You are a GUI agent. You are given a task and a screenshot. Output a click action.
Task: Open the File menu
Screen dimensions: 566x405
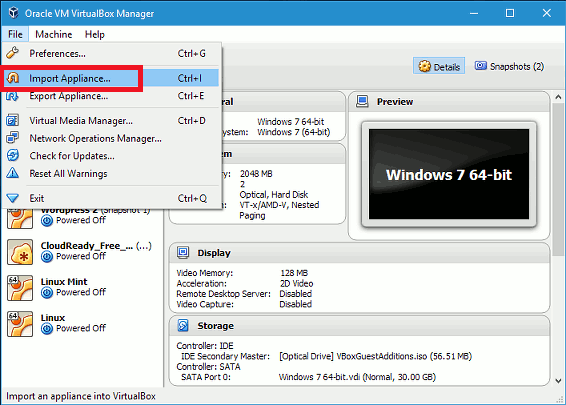coord(15,34)
